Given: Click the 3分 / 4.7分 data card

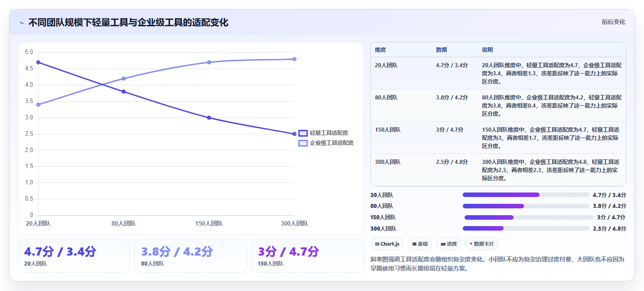Looking at the screenshot, I should click(308, 256).
